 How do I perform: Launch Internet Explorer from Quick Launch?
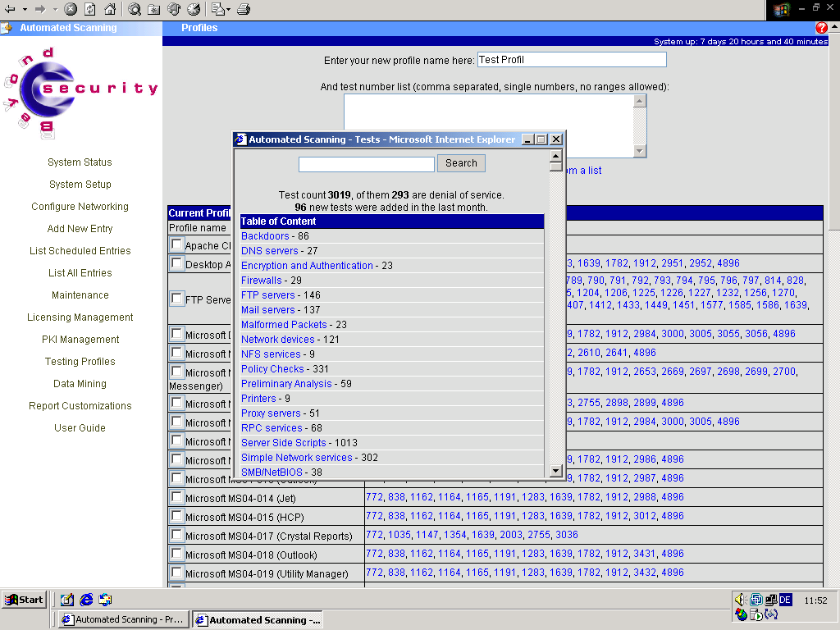tap(86, 600)
